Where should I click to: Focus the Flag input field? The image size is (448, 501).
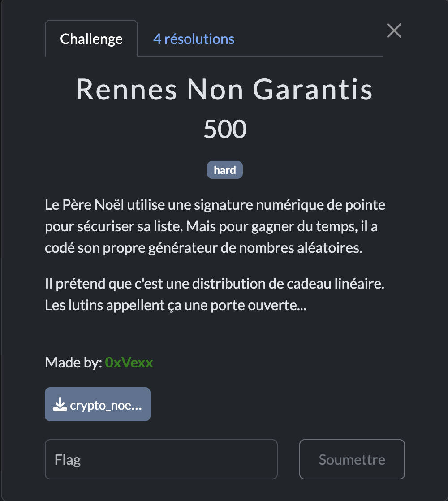pos(161,459)
